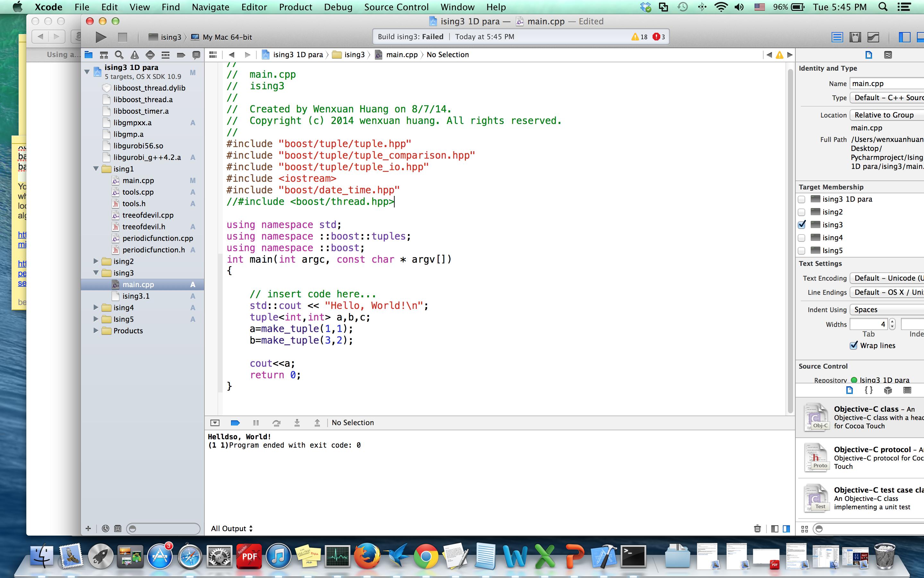Open the Find navigator magnifier icon
The image size is (924, 578).
coord(119,55)
